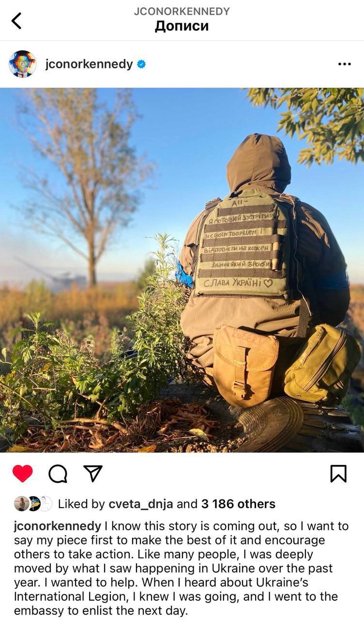Go back using the top-left arrow

16,21
